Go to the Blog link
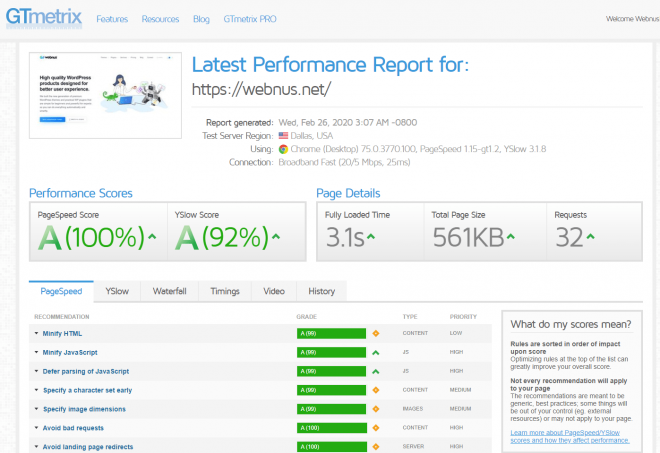 coord(201,19)
